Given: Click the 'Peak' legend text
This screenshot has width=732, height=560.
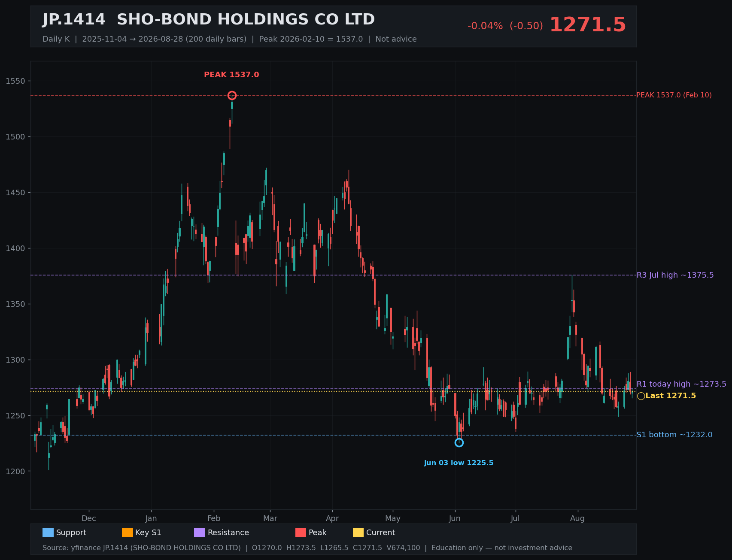Looking at the screenshot, I should [318, 533].
